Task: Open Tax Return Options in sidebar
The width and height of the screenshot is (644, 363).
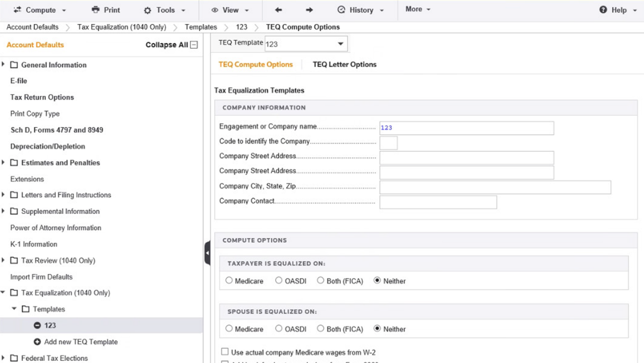Action: click(x=42, y=97)
